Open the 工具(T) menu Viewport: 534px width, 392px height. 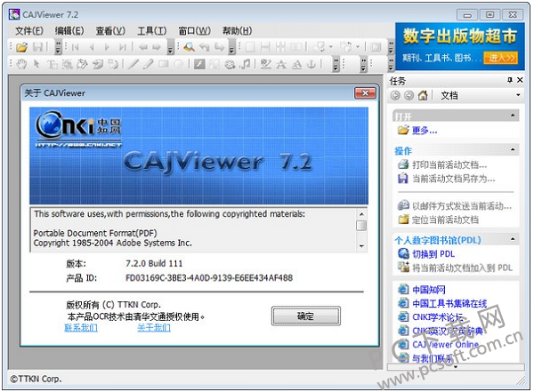(152, 31)
